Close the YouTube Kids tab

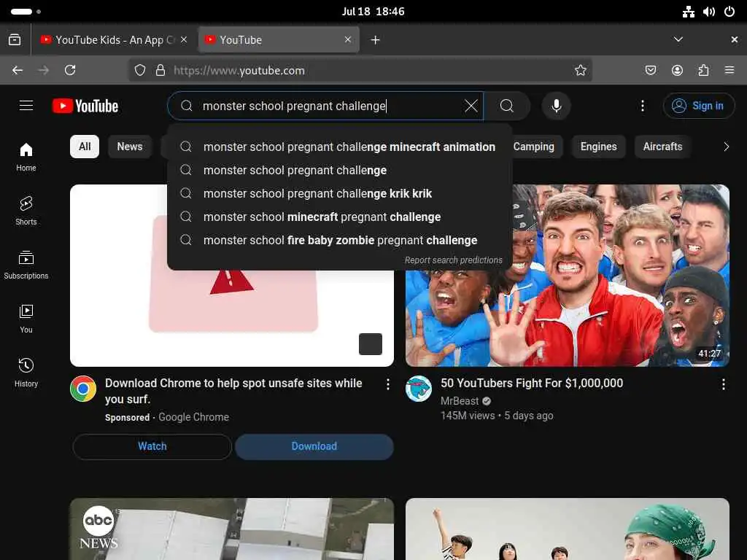[x=184, y=39]
